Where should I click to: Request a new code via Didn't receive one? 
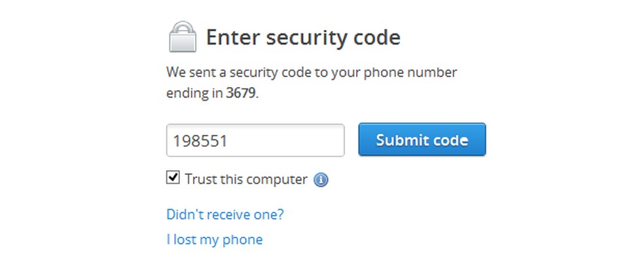click(x=225, y=214)
